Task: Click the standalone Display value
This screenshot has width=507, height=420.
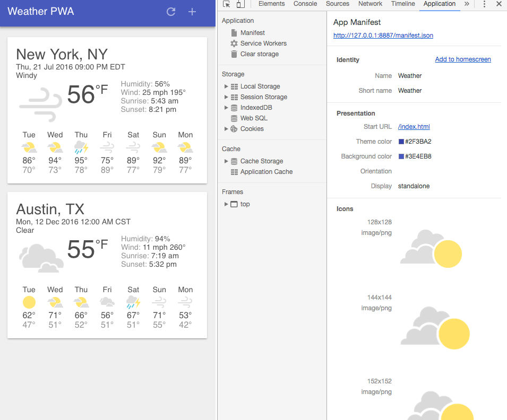Action: (414, 186)
